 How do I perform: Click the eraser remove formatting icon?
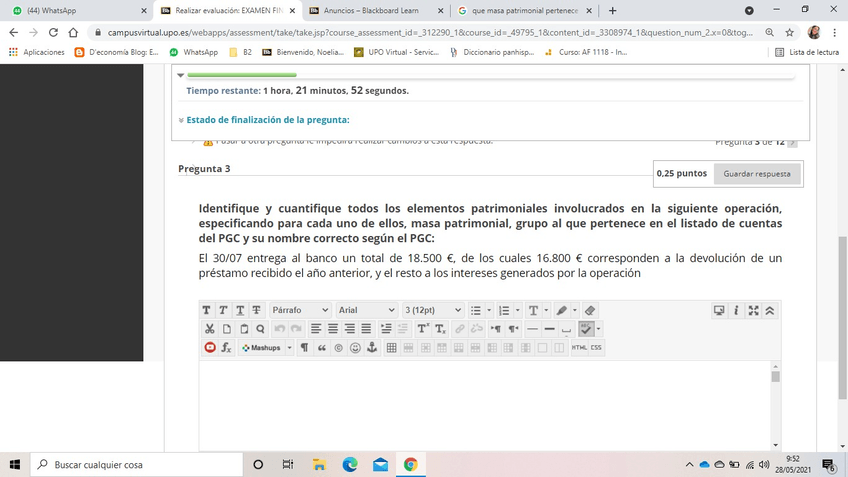[x=590, y=311]
